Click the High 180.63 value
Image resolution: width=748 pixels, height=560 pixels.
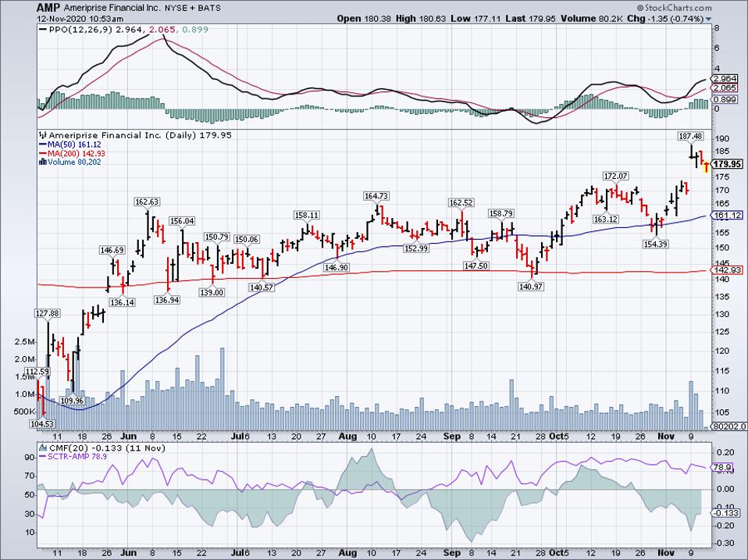pos(420,19)
